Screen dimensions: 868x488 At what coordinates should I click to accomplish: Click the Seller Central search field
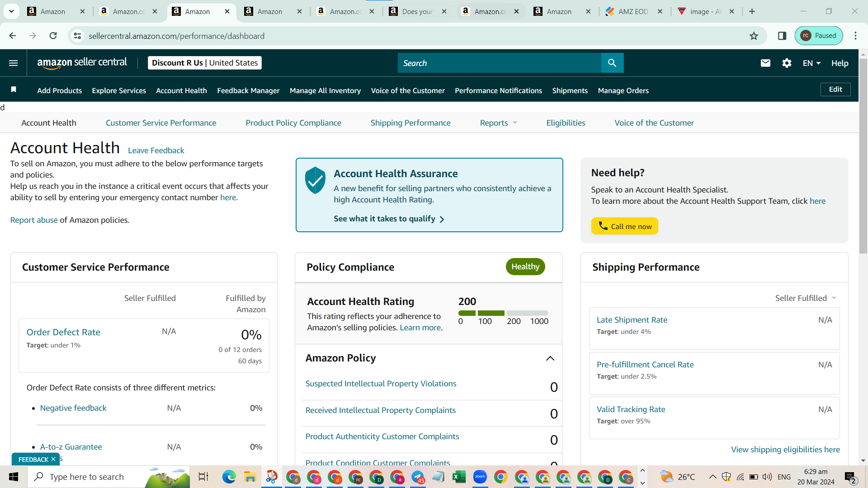[500, 63]
